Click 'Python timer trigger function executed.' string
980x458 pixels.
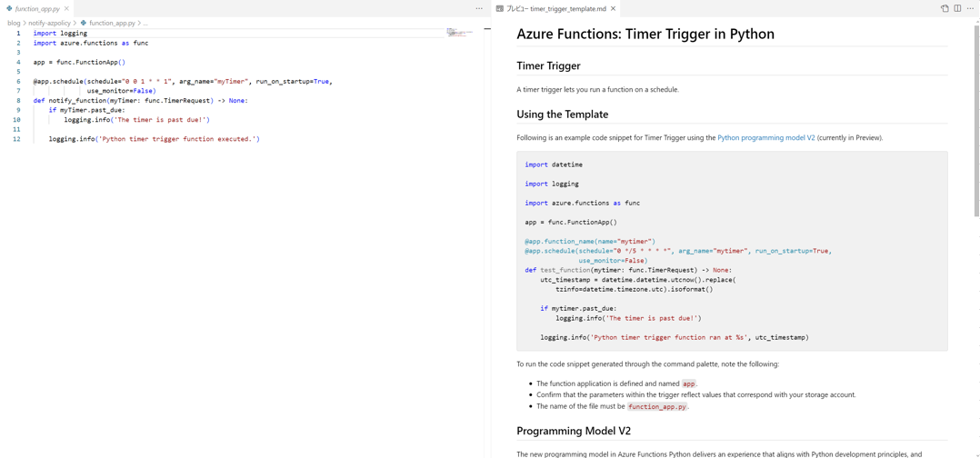click(x=177, y=139)
